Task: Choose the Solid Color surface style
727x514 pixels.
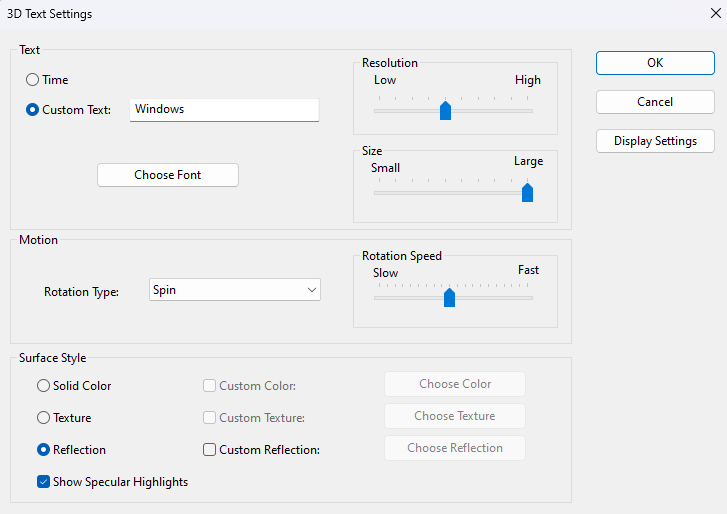Action: pyautogui.click(x=43, y=386)
